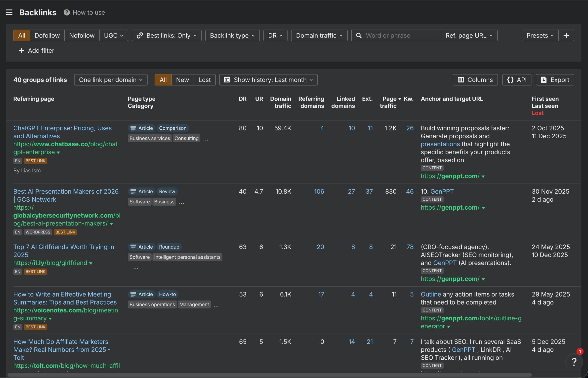This screenshot has width=588, height=378.
Task: Select the Dofollow filter option
Action: point(47,35)
